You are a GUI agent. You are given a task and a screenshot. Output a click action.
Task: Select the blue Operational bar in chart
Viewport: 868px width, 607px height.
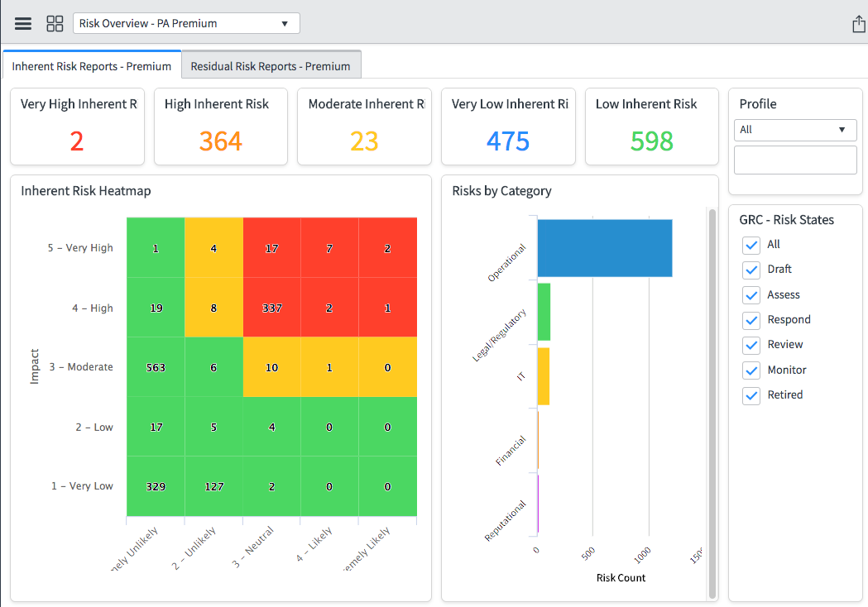(x=605, y=248)
